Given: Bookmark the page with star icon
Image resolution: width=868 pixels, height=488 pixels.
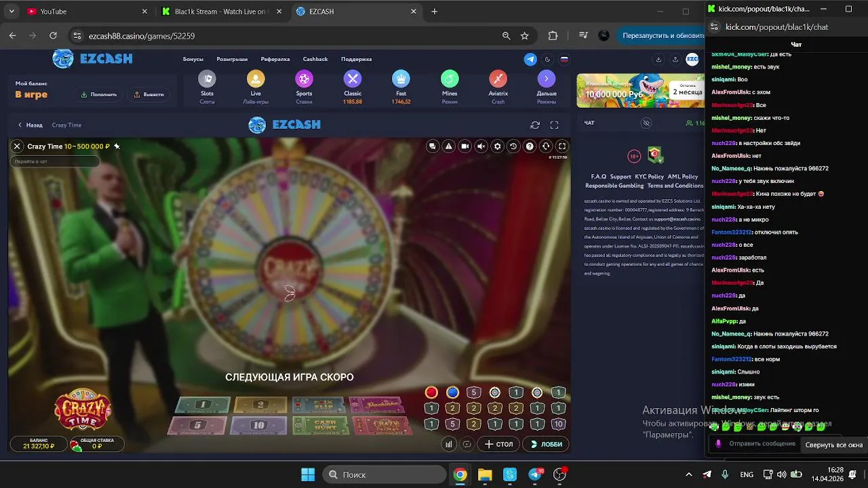Looking at the screenshot, I should coord(524,35).
